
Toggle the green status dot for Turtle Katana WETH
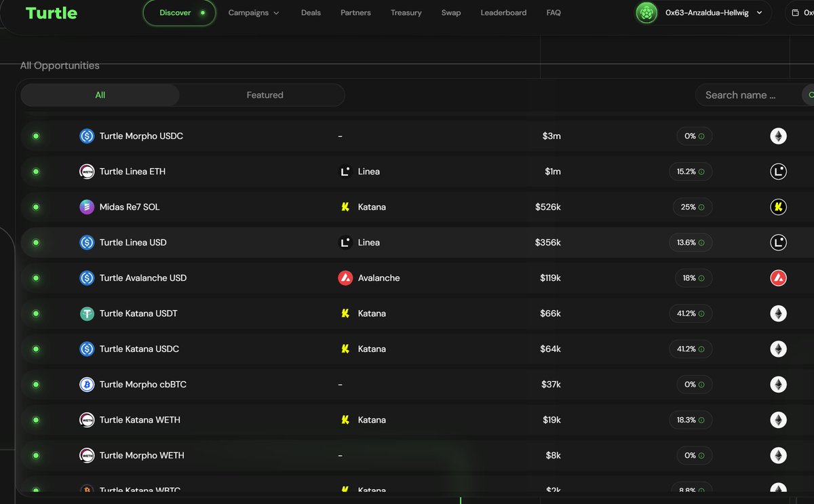(x=36, y=420)
